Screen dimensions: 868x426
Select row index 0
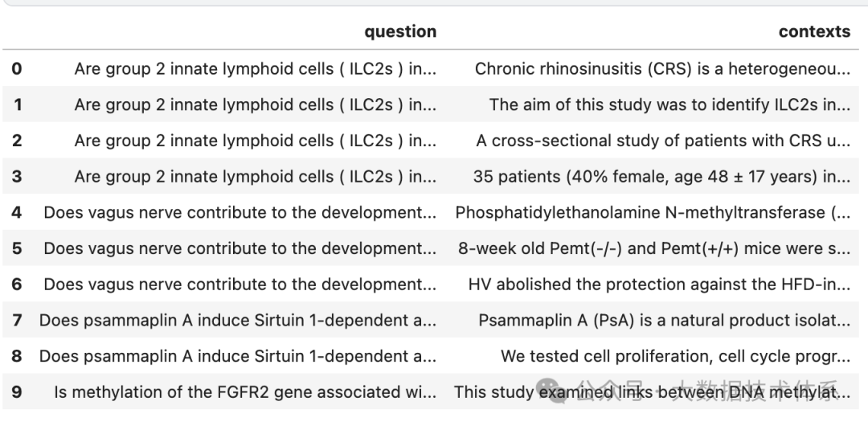tap(16, 69)
